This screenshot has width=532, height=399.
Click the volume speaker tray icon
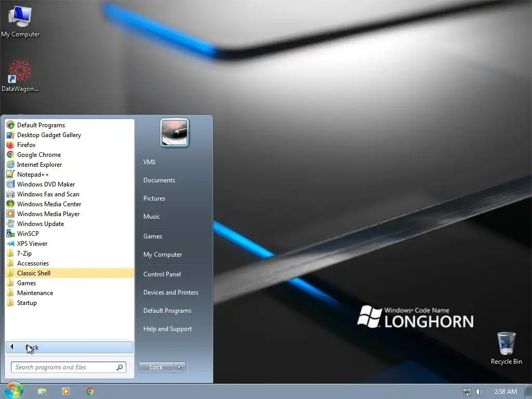[479, 392]
